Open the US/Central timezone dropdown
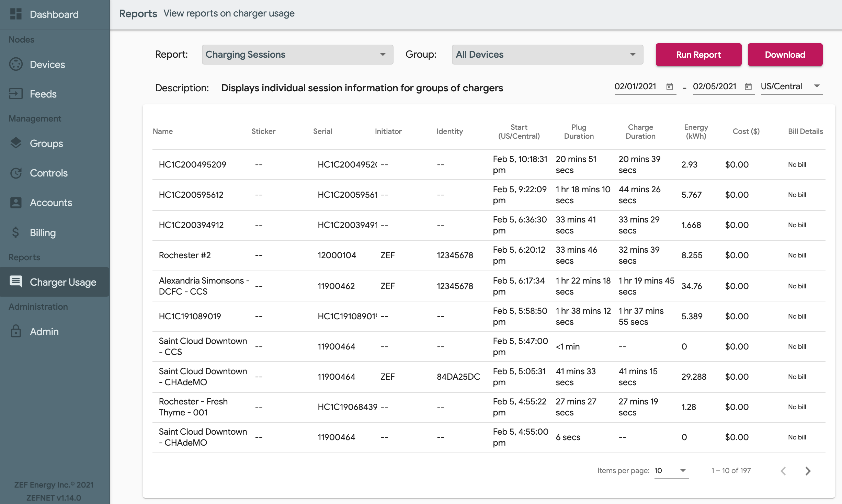This screenshot has width=842, height=504. (x=791, y=87)
